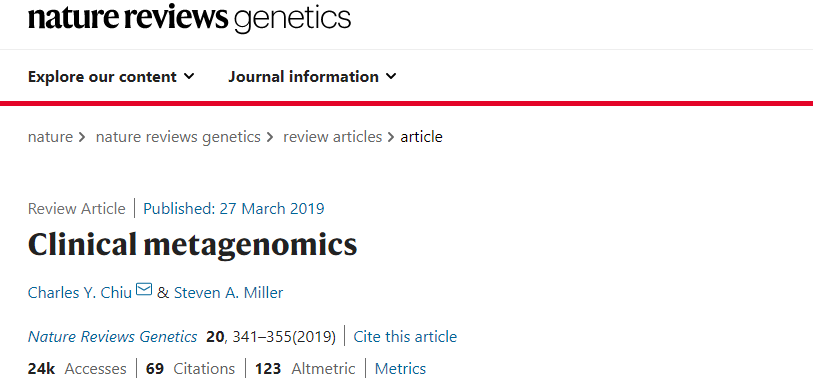Expand the Journal information menu
813x389 pixels.
click(312, 77)
